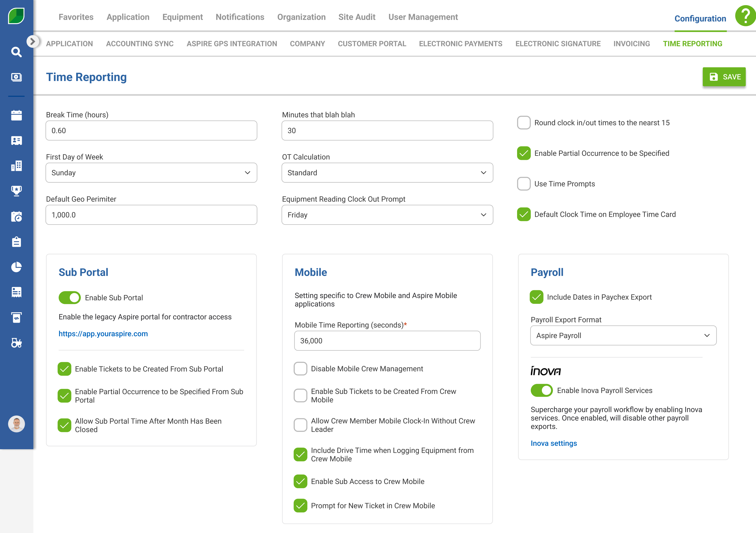Open the calendar-with-clock icon in the sidebar
The height and width of the screenshot is (533, 756).
(x=16, y=216)
